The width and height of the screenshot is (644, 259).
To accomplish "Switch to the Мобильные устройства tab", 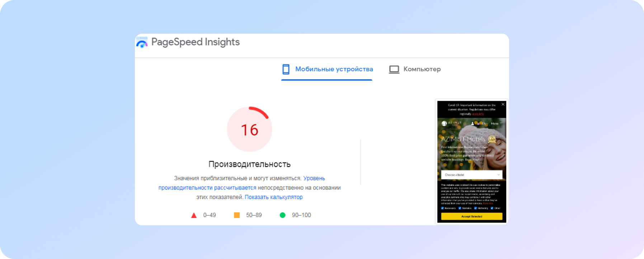I will 327,69.
